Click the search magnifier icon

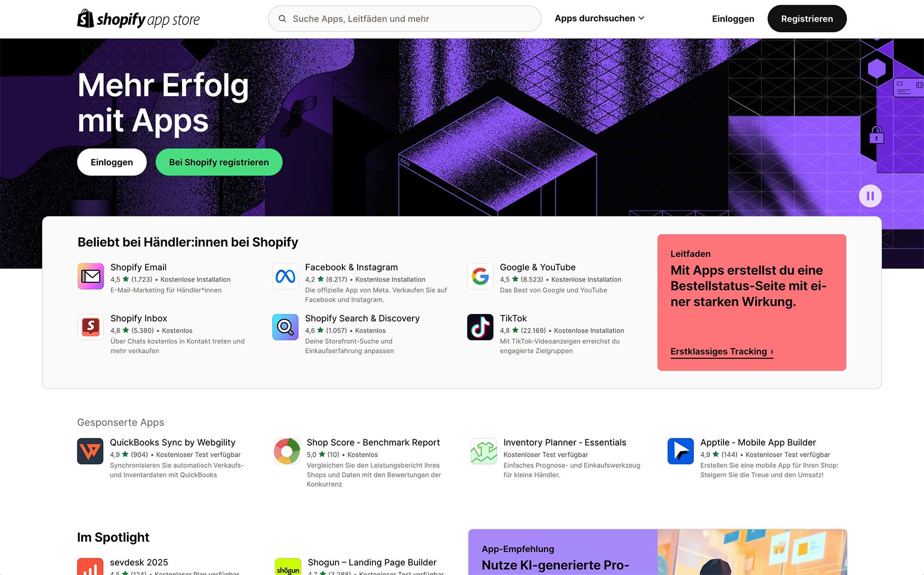(282, 18)
